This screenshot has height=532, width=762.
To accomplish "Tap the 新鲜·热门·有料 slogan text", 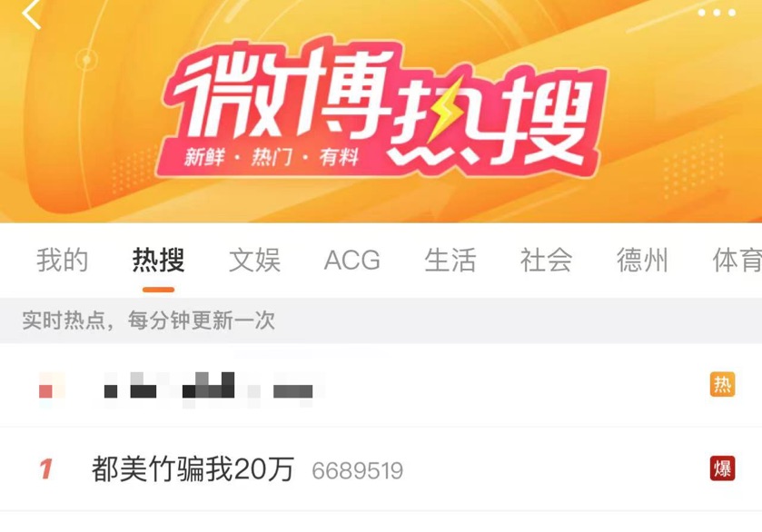I will (x=272, y=157).
